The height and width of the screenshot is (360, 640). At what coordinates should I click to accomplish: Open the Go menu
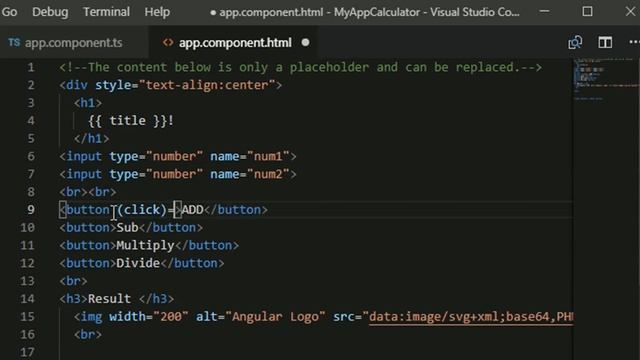tap(9, 12)
